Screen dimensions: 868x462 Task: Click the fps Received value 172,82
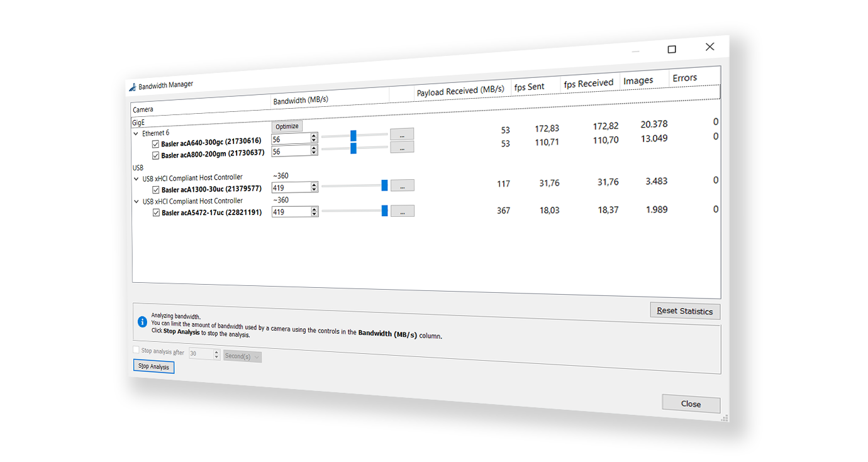[605, 126]
